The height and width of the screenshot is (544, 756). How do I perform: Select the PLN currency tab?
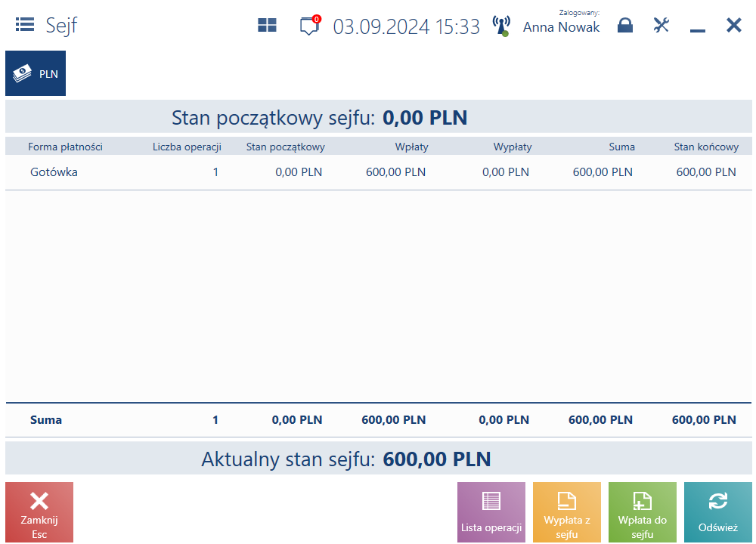[x=36, y=73]
